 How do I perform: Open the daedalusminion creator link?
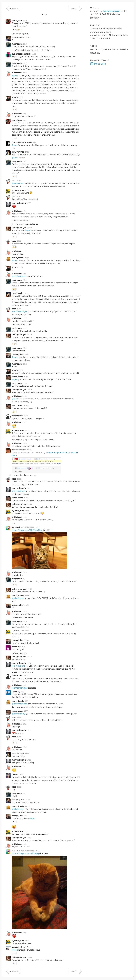[x=111, y=11]
